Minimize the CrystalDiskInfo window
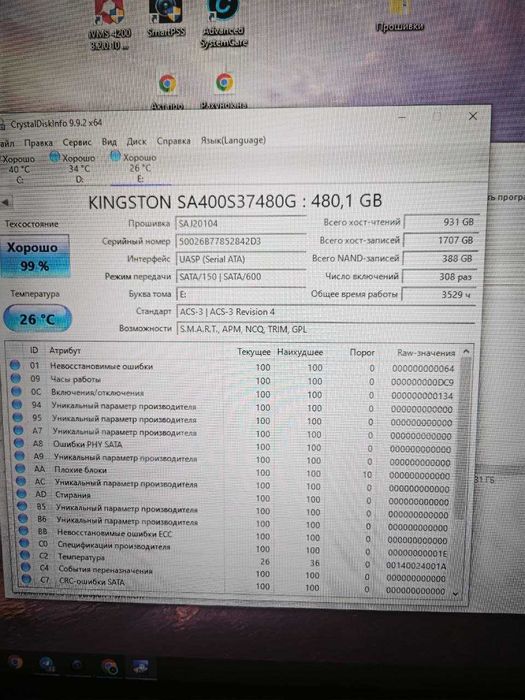Viewport: 525px width, 700px height. click(402, 117)
